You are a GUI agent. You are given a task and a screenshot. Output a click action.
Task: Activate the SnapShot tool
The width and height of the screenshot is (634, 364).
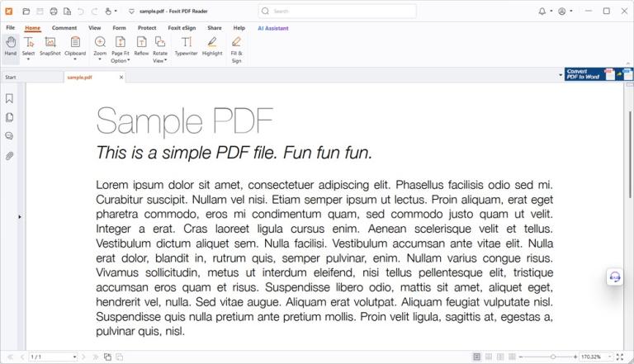pyautogui.click(x=50, y=45)
